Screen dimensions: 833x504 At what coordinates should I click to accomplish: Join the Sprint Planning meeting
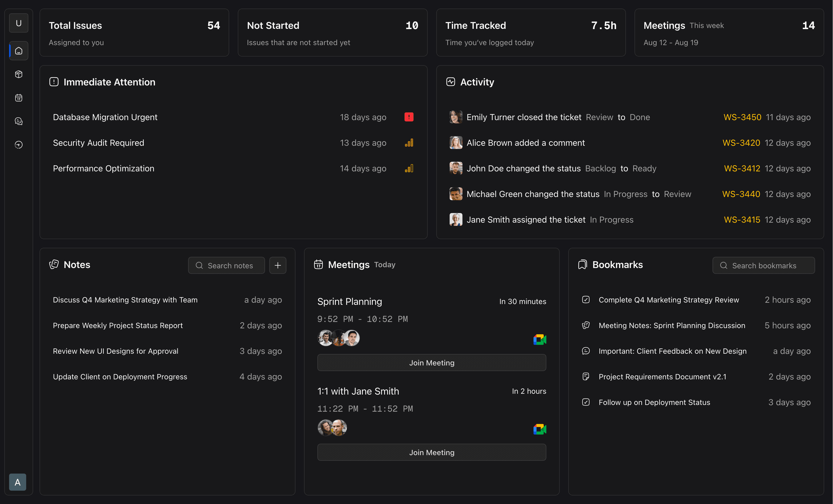point(431,363)
